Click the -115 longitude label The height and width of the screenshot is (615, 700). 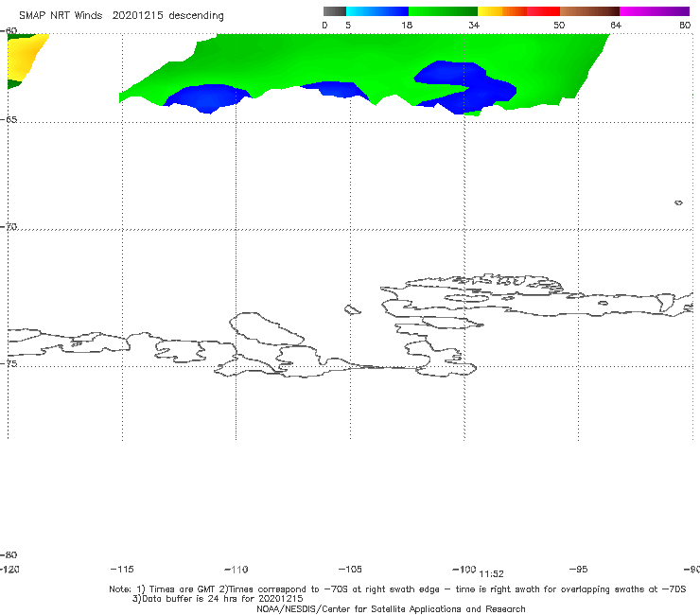(122, 569)
